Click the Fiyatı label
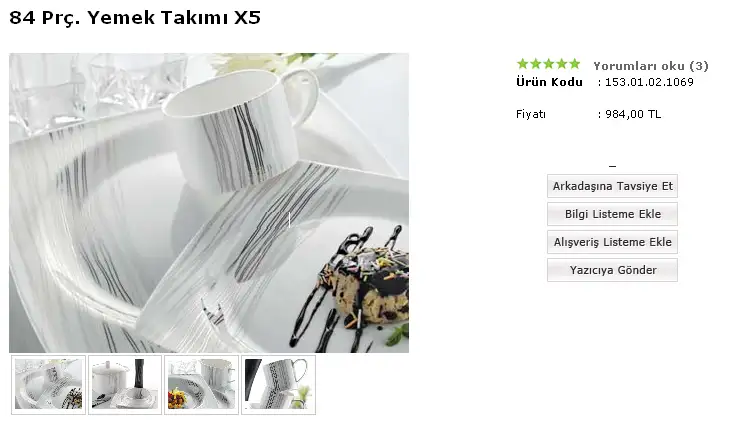This screenshot has height=425, width=754. click(x=531, y=114)
